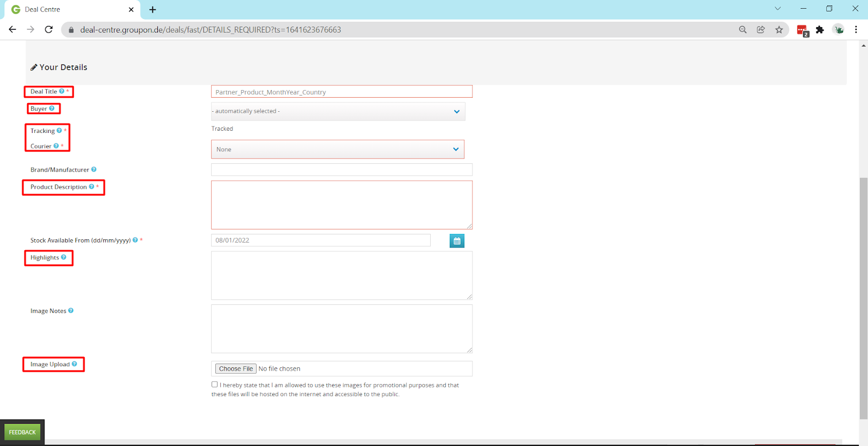
Task: Open the red extension icon with badge 2
Action: coord(802,30)
